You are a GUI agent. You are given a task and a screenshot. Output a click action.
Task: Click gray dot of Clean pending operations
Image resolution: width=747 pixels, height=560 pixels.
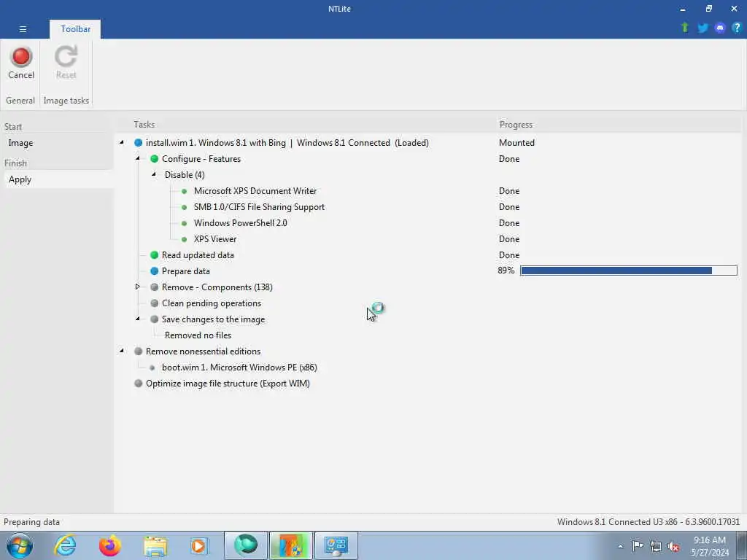(x=155, y=303)
